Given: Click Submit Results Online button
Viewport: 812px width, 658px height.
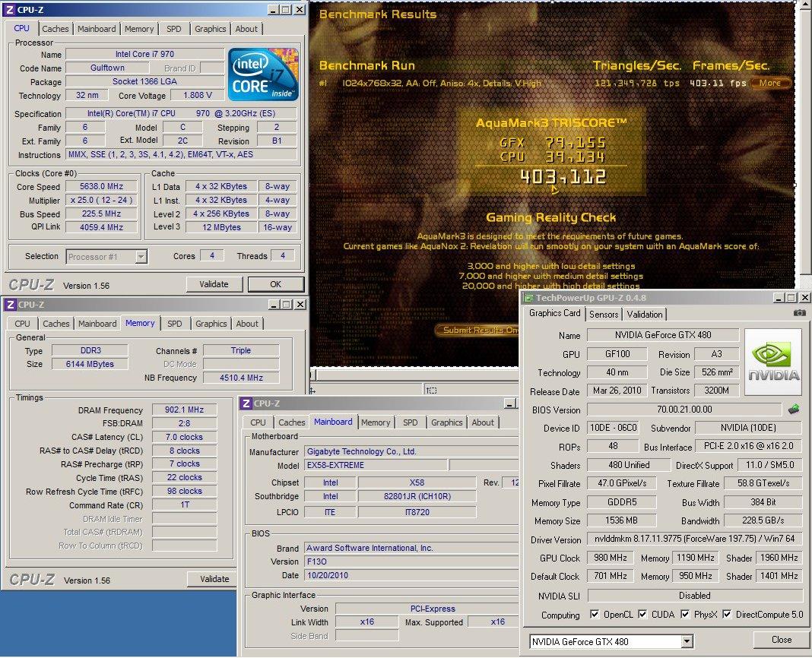Looking at the screenshot, I should coord(477,331).
